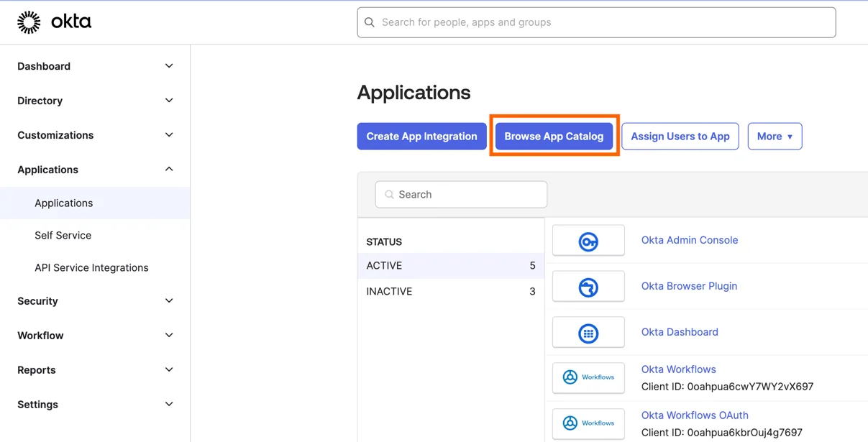This screenshot has width=868, height=442.
Task: Expand the Dashboard sidebar section chevron
Action: (169, 66)
